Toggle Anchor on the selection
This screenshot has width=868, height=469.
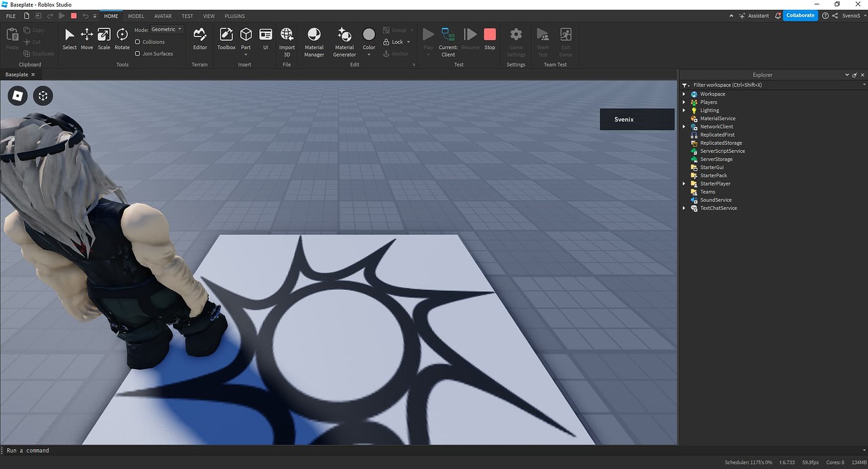397,53
